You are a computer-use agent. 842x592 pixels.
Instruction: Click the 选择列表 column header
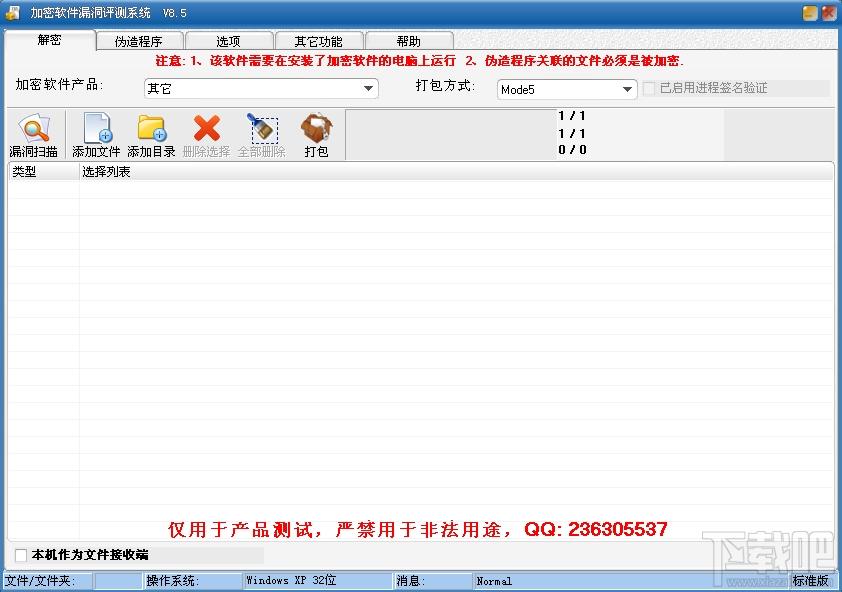coord(455,172)
